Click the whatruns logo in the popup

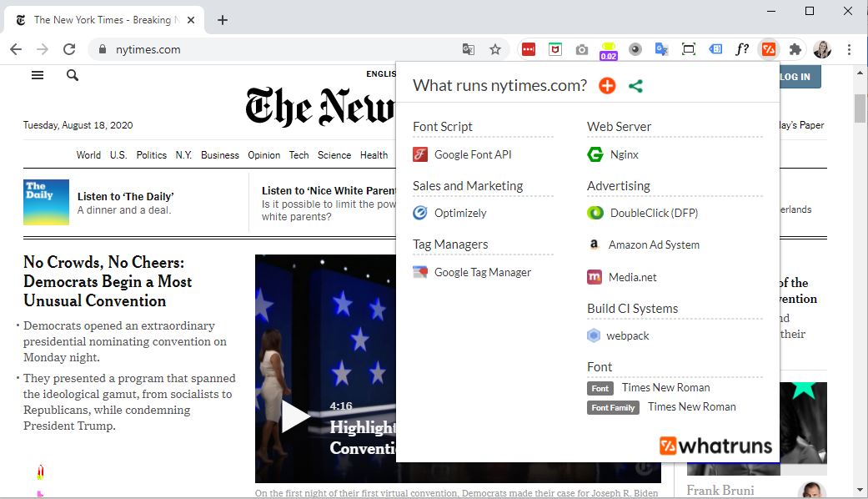tap(715, 446)
